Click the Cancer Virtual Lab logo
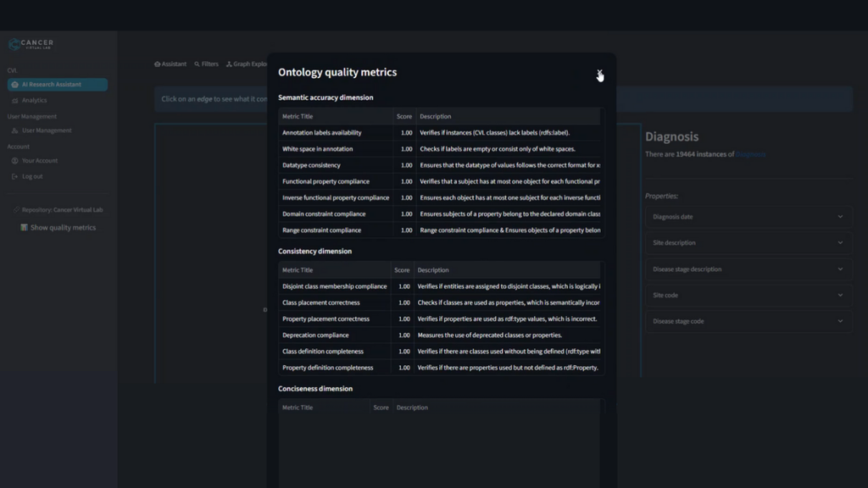Screen dimensions: 868x488 click(31, 45)
